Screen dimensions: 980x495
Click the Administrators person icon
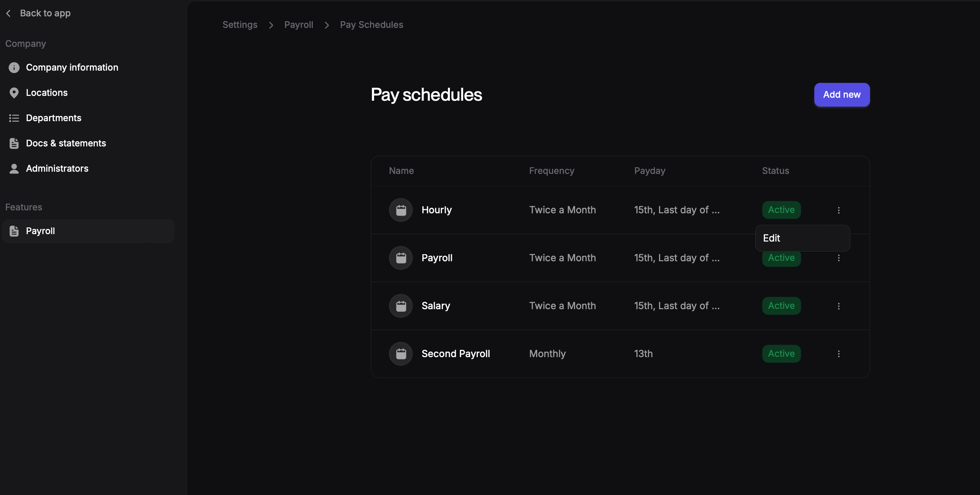(x=14, y=169)
